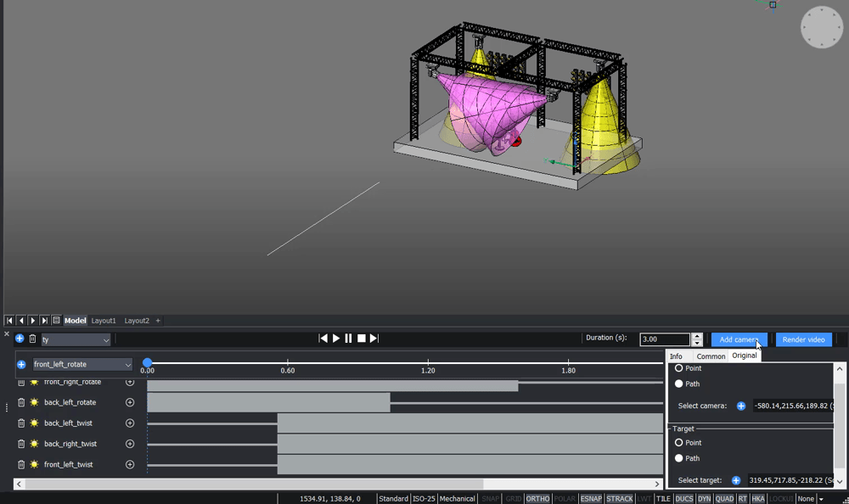Switch to the Layout1 tab
Viewport: 849px width, 504px height.
(x=104, y=320)
